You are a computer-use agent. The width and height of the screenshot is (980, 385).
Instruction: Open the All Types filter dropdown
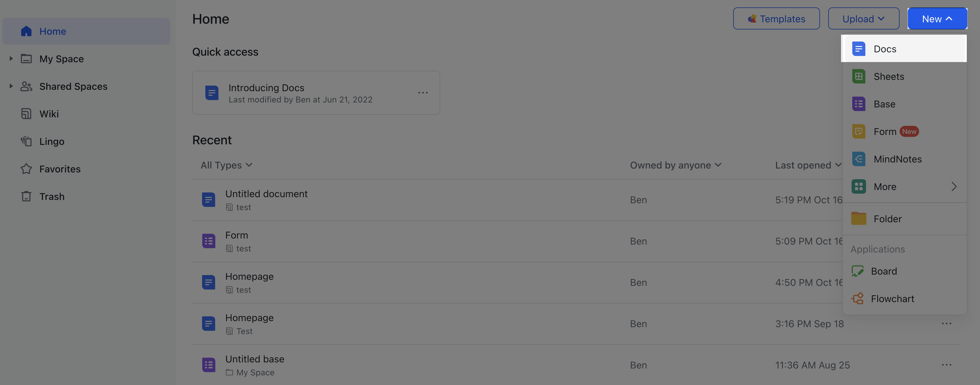[226, 165]
